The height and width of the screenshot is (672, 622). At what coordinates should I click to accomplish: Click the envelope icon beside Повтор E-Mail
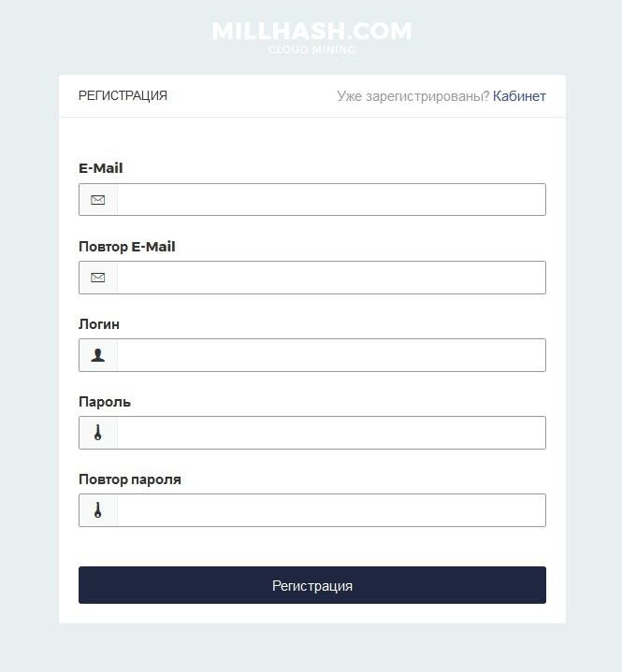click(x=98, y=278)
